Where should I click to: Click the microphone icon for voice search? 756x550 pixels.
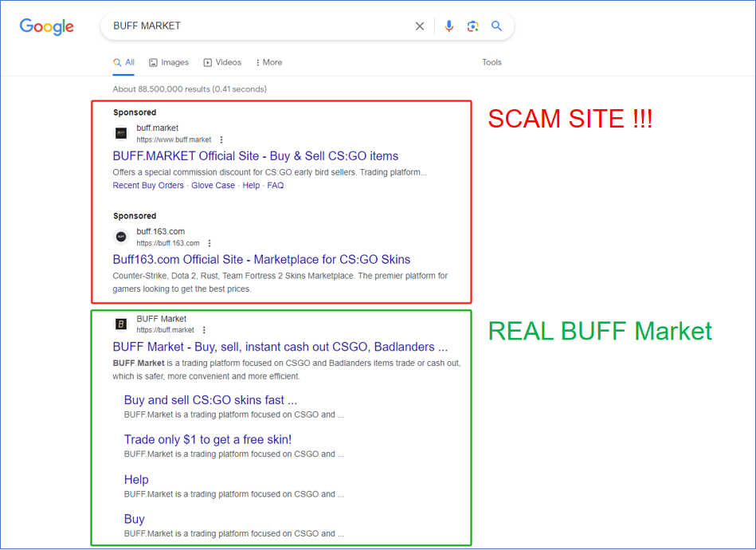449,26
